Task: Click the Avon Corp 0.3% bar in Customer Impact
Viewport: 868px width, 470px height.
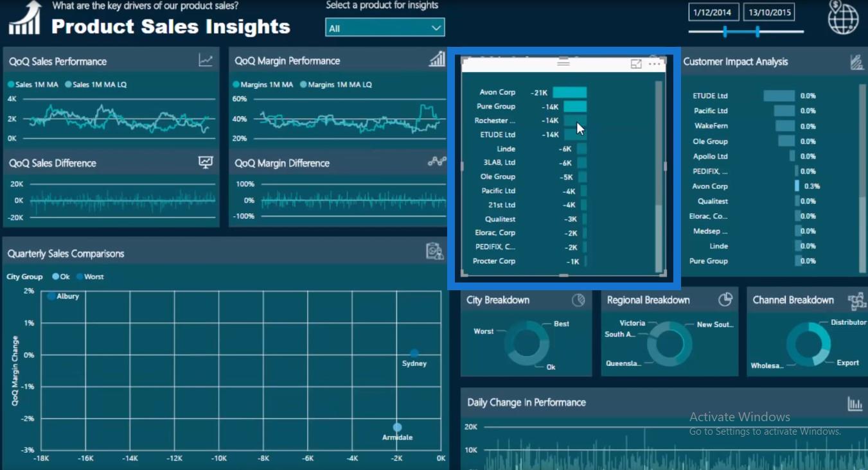Action: pos(797,186)
